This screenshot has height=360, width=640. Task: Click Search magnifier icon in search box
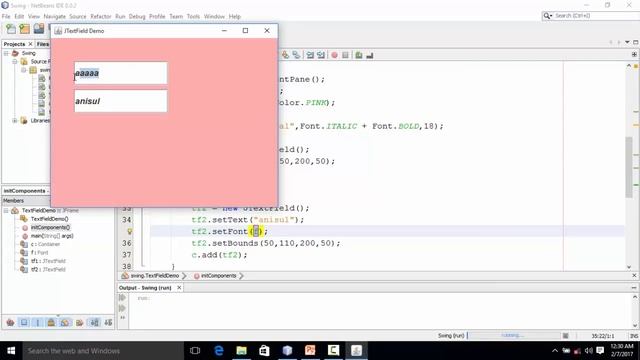546,16
